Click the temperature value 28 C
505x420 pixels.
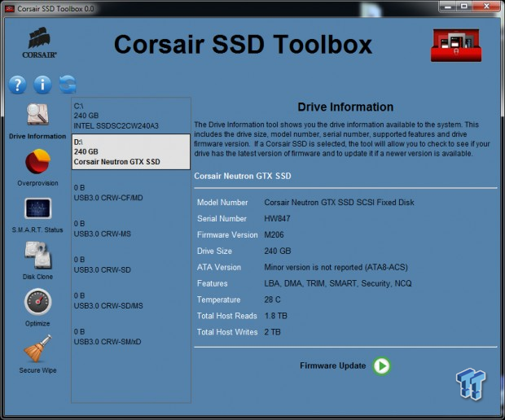coord(272,300)
